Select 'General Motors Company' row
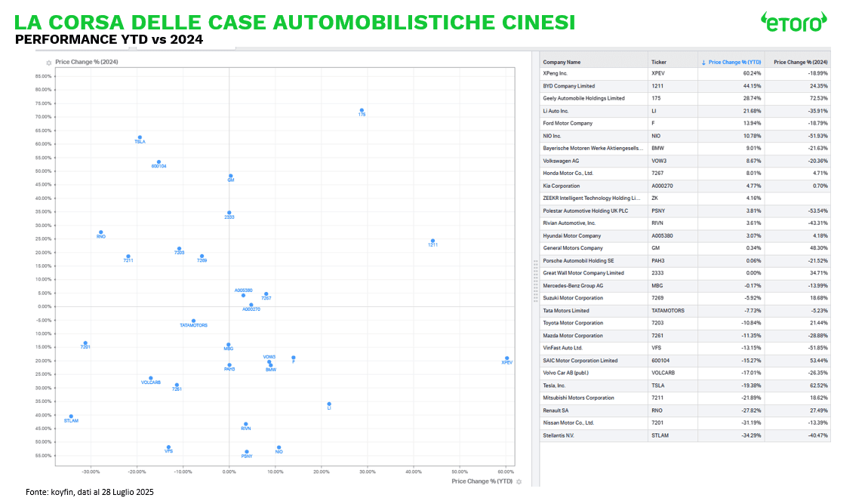868x504 pixels. coord(685,248)
